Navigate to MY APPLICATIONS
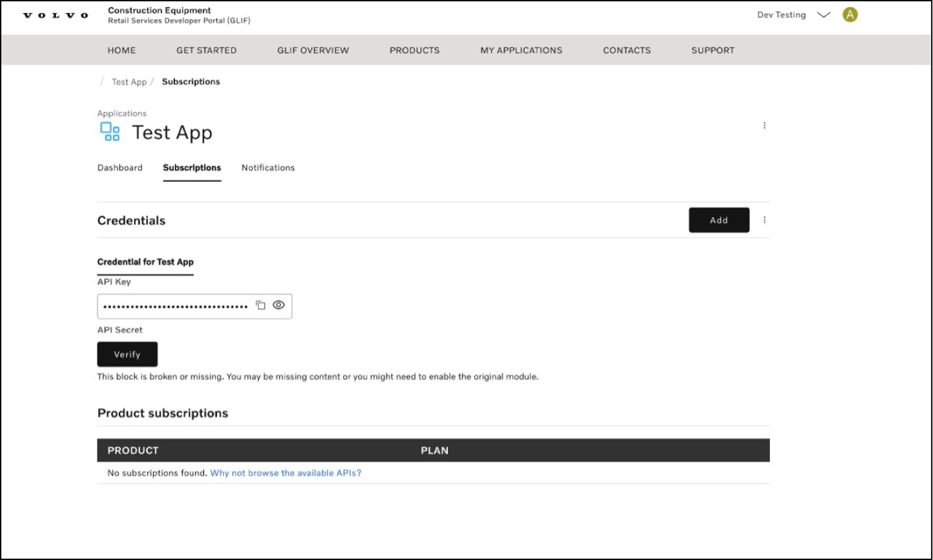This screenshot has width=933, height=560. click(521, 50)
